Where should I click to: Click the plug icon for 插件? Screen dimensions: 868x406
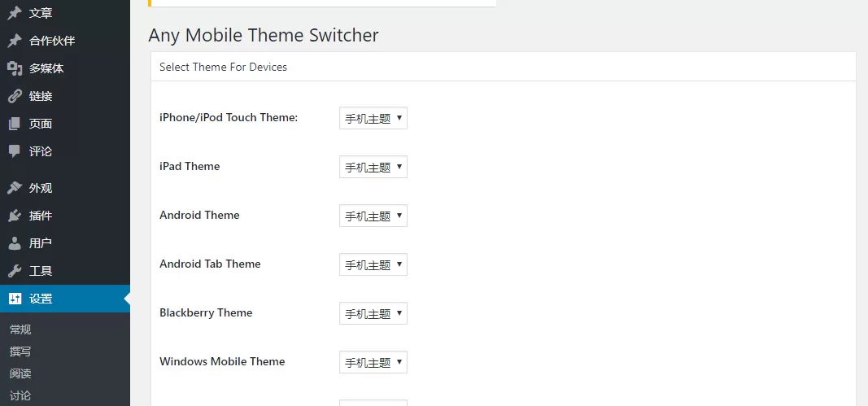point(15,216)
